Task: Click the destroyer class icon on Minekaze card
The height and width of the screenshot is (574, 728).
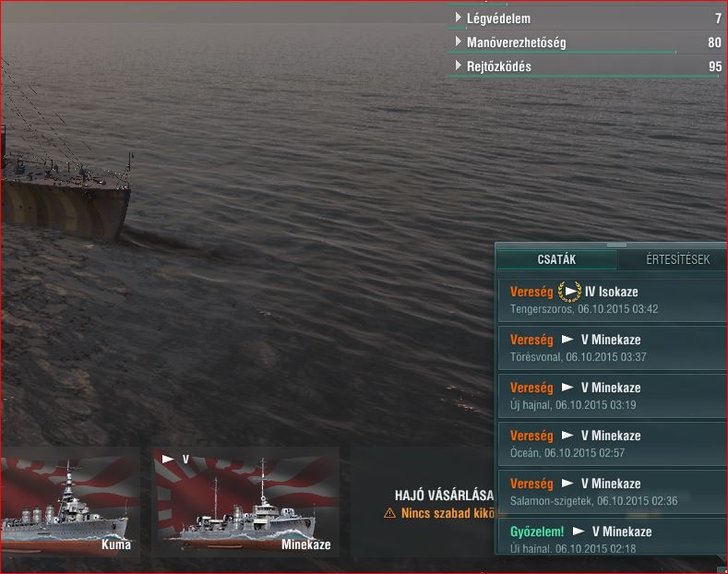Action: click(168, 460)
